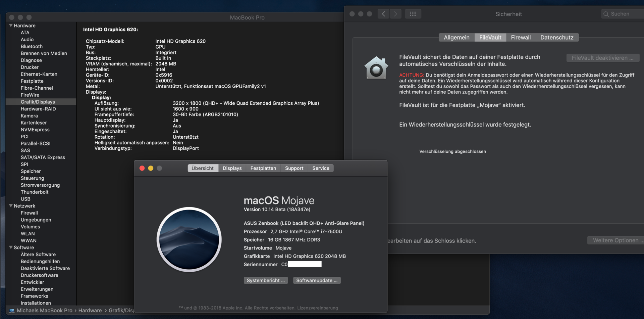Show all preferences grid in Sicherheit window
This screenshot has height=319, width=644.
413,14
